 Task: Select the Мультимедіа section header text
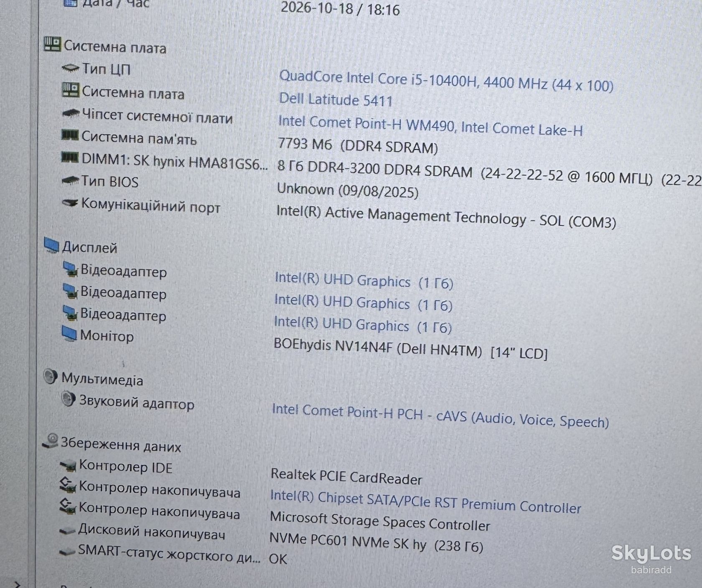click(102, 379)
